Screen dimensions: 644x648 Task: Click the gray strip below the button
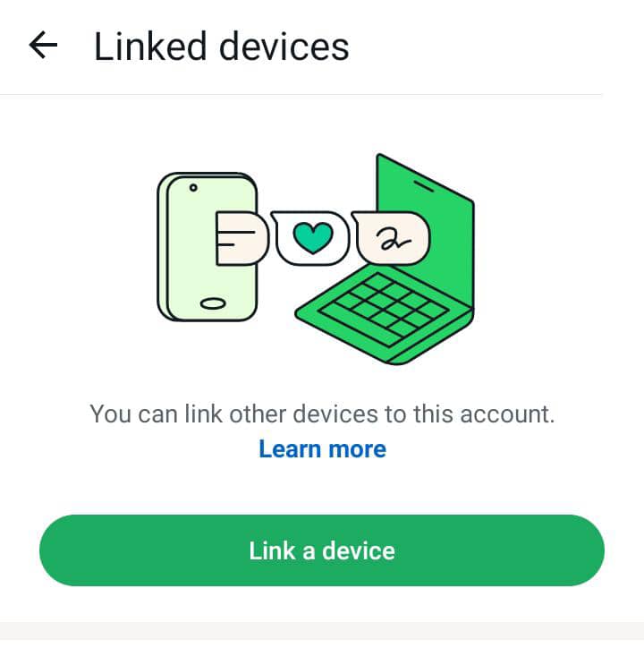[322, 635]
